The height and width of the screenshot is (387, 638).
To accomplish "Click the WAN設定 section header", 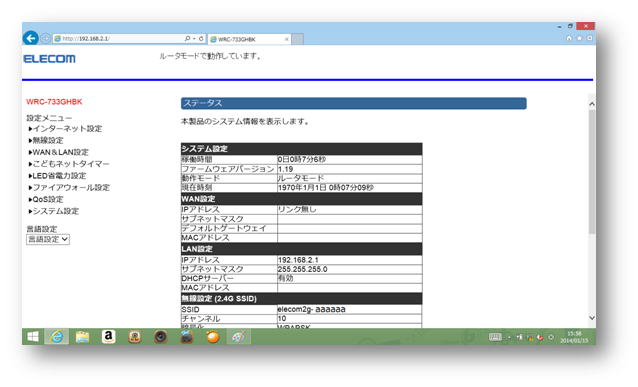I will (302, 199).
